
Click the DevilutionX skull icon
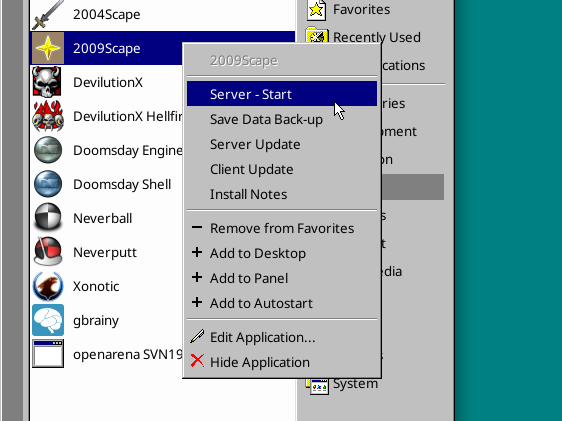(47, 82)
